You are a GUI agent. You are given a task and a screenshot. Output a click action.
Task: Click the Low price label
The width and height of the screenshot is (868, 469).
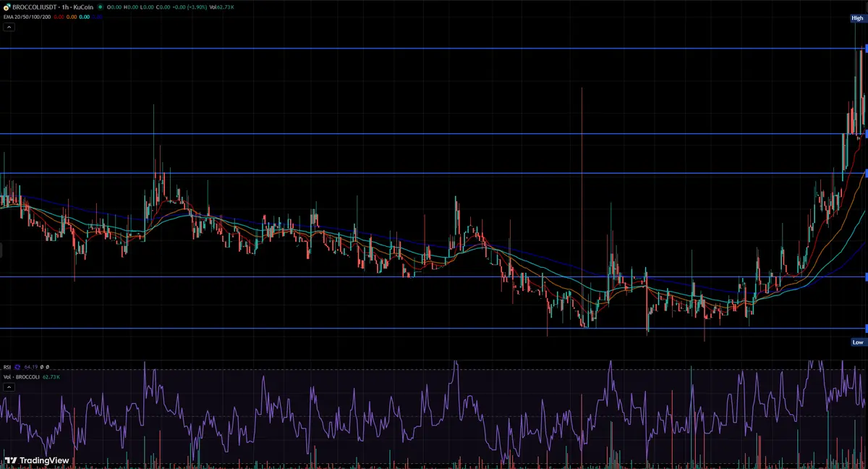pos(858,342)
